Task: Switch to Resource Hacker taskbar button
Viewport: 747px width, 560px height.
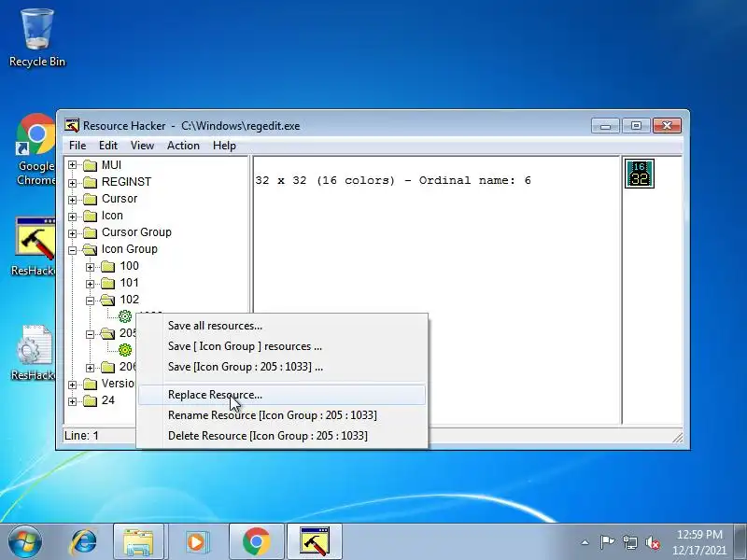Action: click(315, 542)
